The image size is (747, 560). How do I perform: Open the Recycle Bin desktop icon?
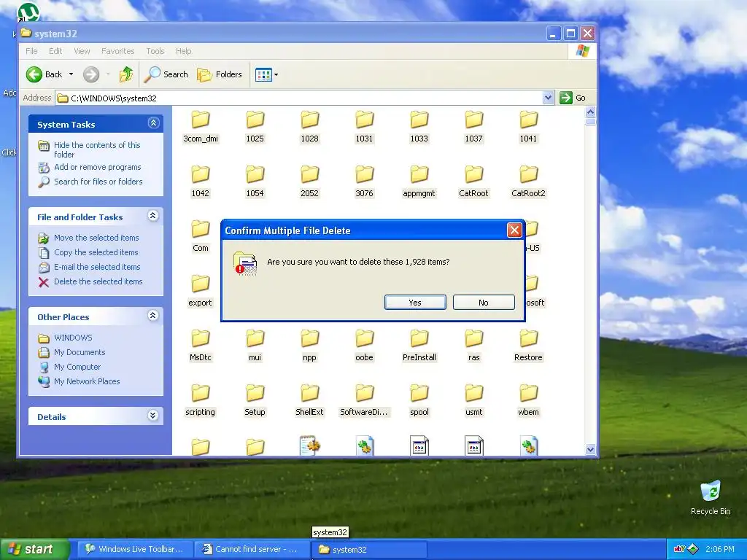pos(711,498)
